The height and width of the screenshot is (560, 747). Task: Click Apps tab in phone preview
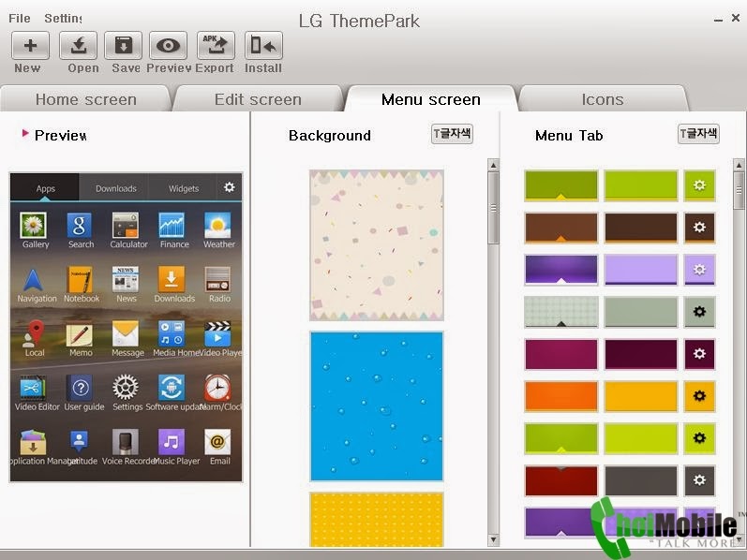pos(45,188)
